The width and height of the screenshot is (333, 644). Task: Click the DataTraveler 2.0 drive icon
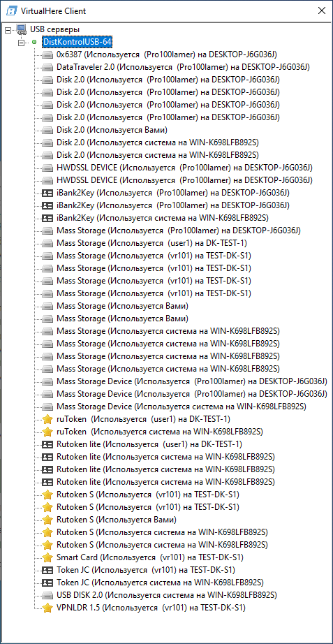coord(47,67)
